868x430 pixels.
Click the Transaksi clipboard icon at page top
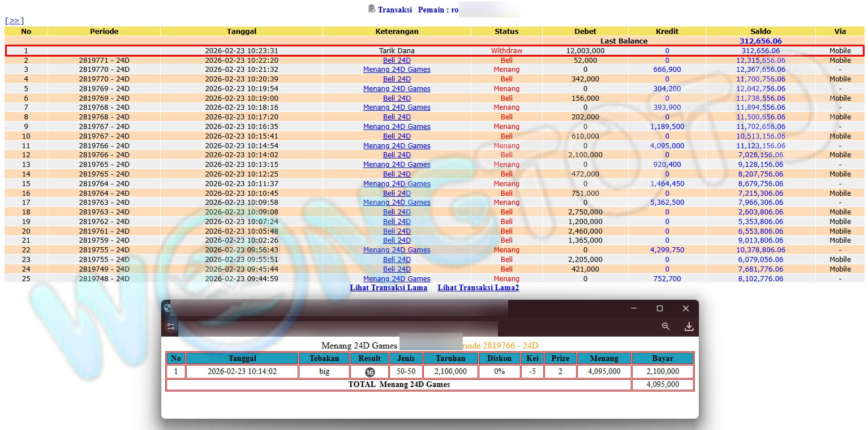point(371,8)
